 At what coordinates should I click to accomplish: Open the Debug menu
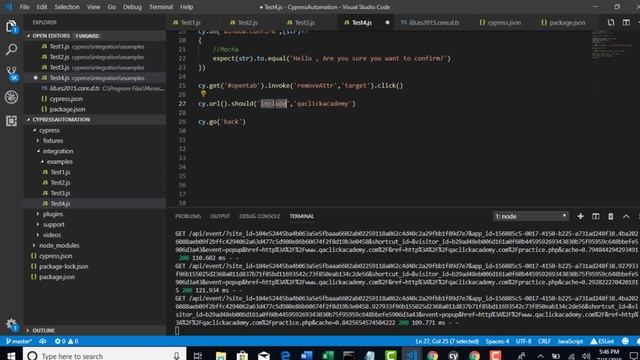(132, 7)
